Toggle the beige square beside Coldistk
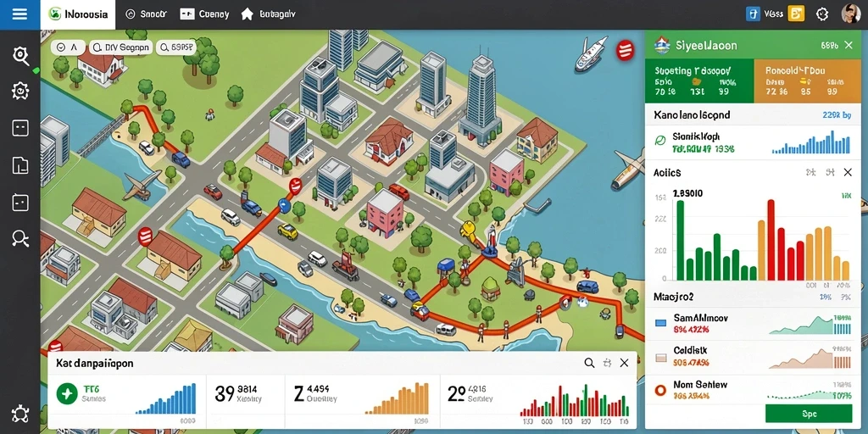 (x=659, y=357)
